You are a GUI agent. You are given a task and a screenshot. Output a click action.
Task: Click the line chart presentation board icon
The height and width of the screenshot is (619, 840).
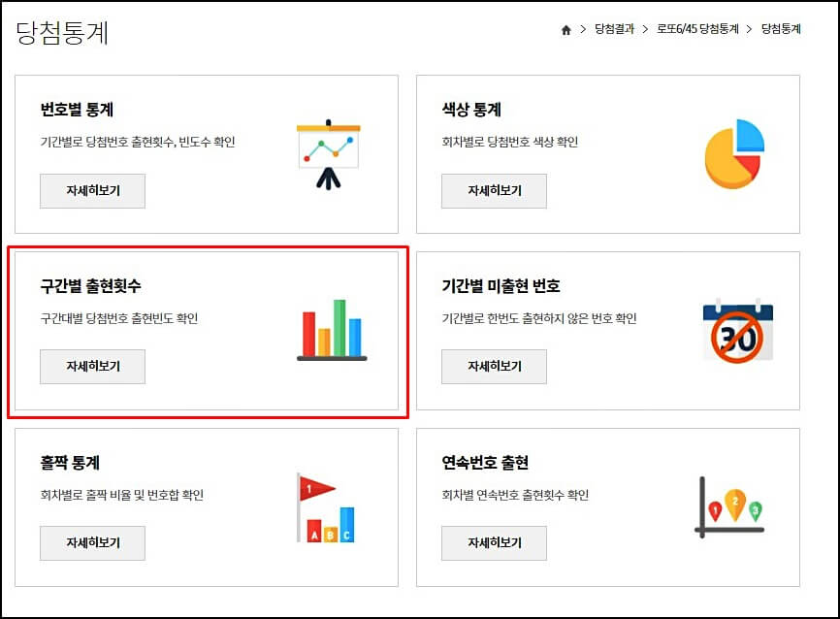pyautogui.click(x=329, y=154)
